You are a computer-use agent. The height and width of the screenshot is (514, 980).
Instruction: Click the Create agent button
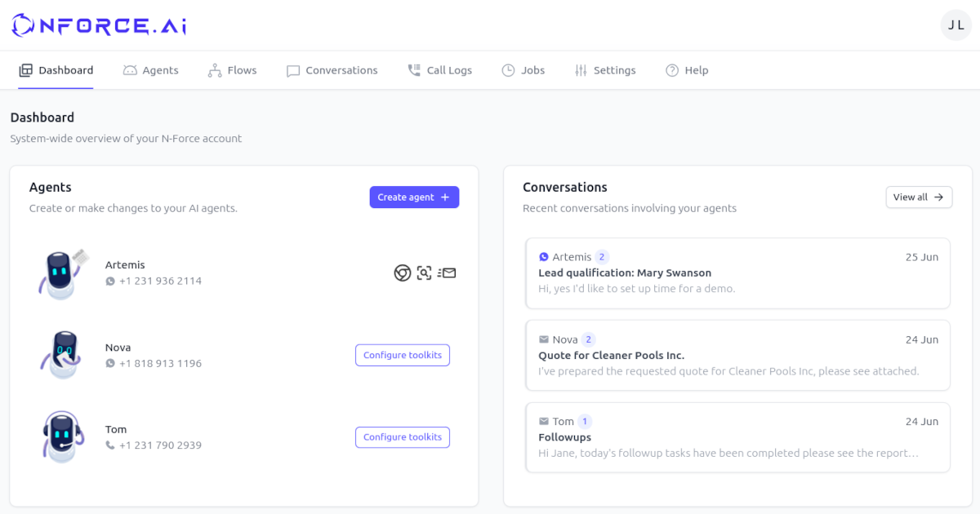[x=414, y=197]
